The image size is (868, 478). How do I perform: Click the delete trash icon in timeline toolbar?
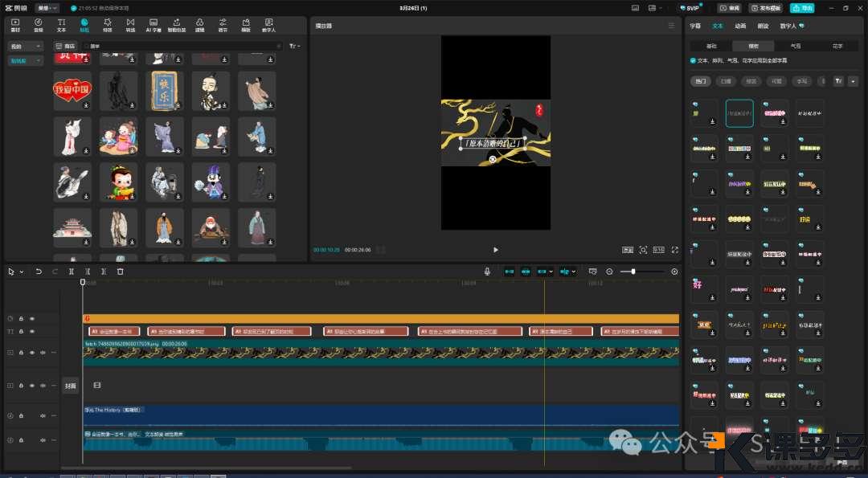coord(121,272)
